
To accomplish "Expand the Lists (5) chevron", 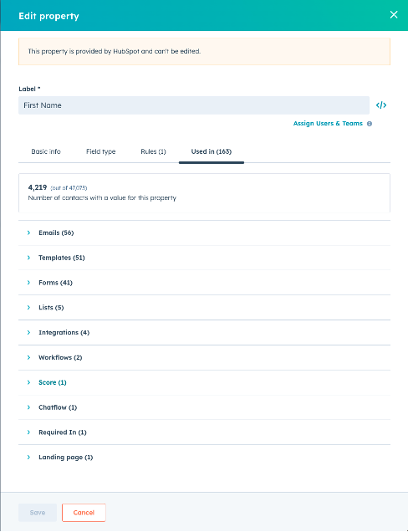I will pos(28,307).
